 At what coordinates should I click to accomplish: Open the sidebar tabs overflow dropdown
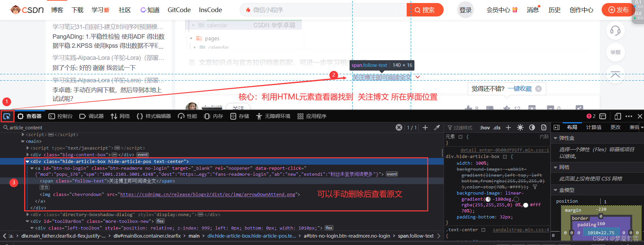[642, 127]
